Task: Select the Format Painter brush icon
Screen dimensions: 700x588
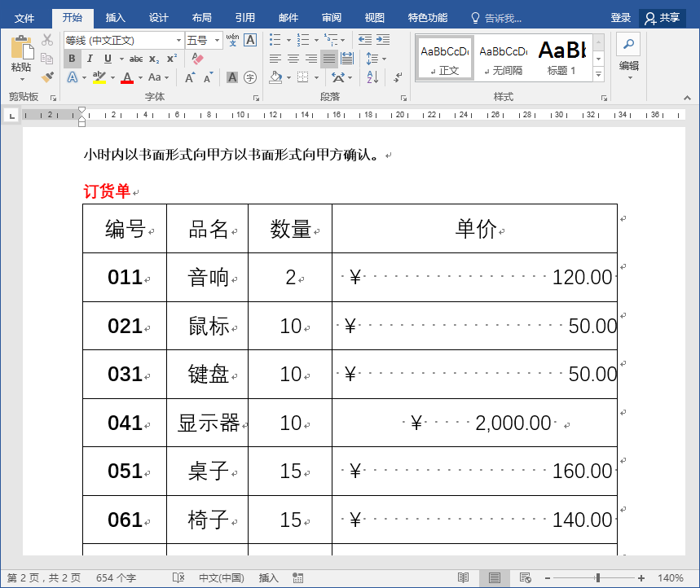Action: 47,76
